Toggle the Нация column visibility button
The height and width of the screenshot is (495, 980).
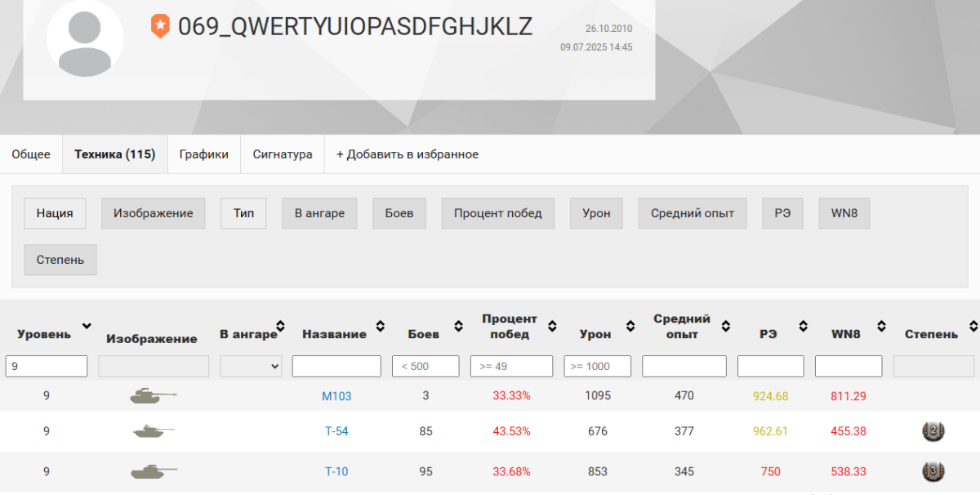point(55,213)
